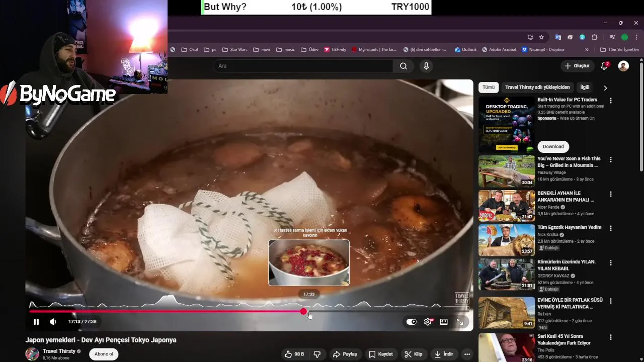This screenshot has width=644, height=362.
Task: Create a clip with the Klip button
Action: point(414,354)
